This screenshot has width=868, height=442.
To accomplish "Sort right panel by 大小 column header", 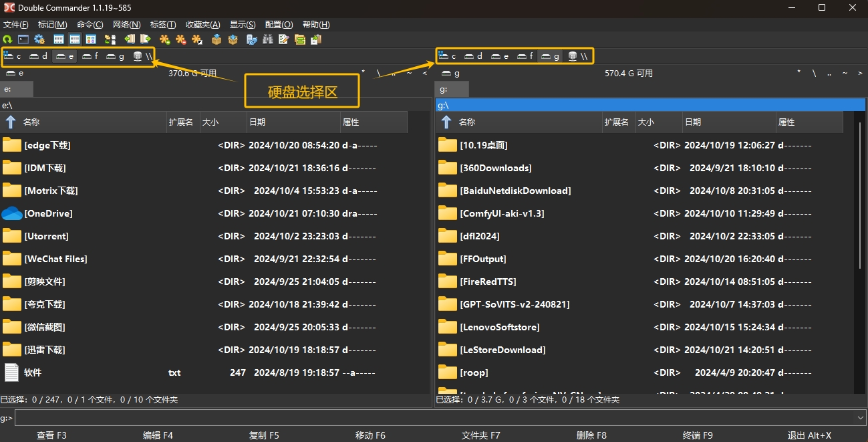I will (659, 122).
